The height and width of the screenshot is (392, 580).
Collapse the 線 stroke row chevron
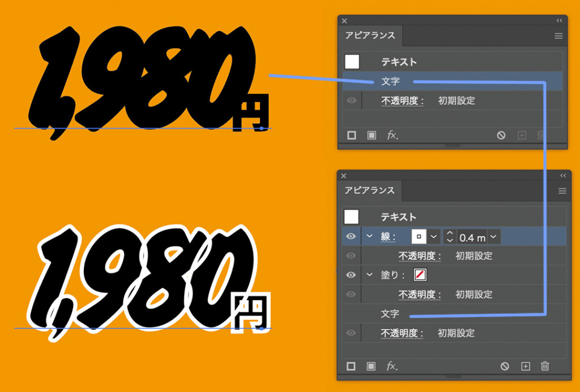(x=370, y=236)
